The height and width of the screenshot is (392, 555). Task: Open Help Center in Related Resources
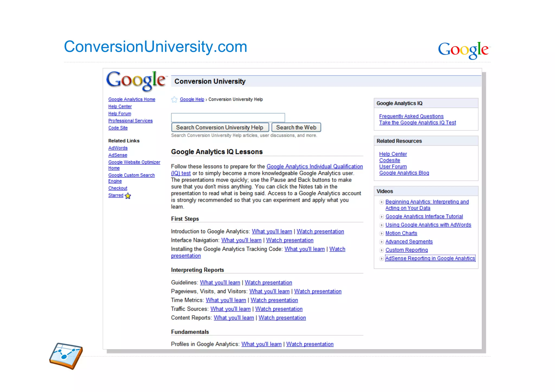pos(393,154)
